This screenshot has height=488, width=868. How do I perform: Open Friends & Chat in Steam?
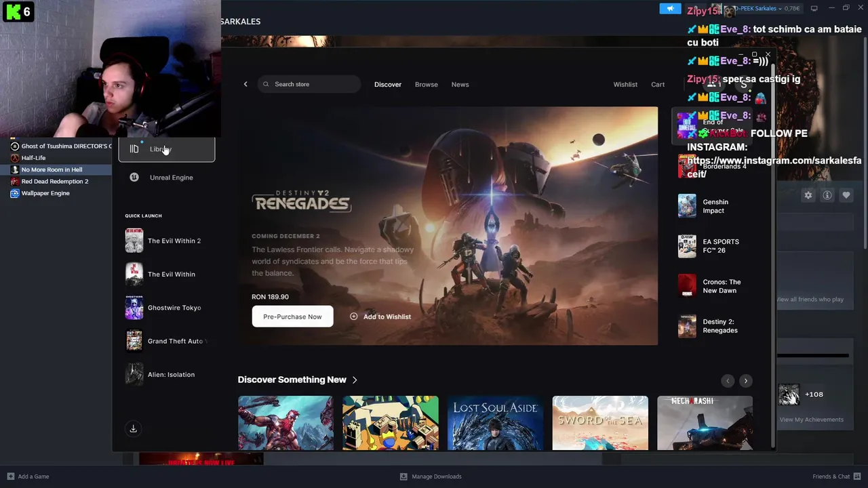click(836, 476)
